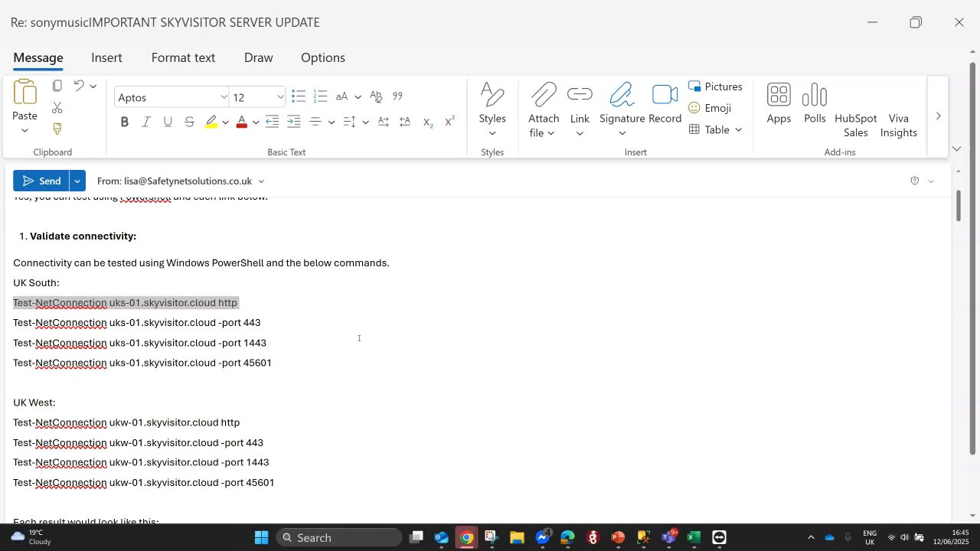
Task: Apply the yellow text highlight color
Action: coord(211,122)
